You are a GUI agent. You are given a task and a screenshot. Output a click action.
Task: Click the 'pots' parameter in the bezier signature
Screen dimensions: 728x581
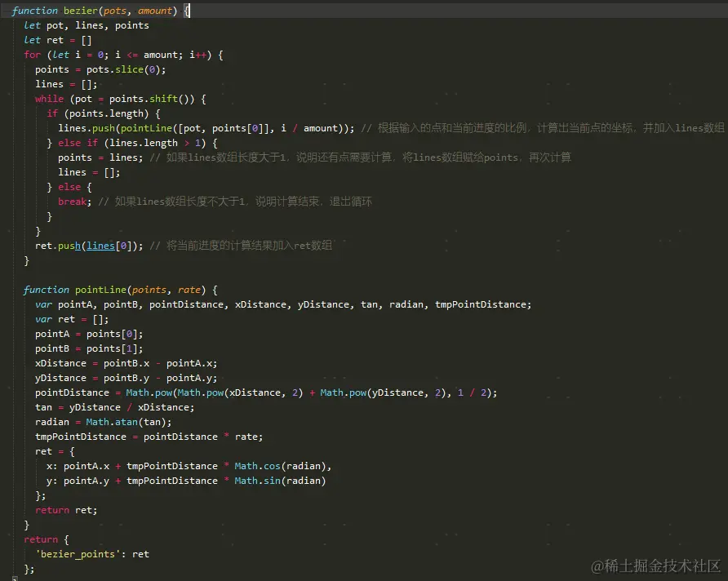point(115,11)
